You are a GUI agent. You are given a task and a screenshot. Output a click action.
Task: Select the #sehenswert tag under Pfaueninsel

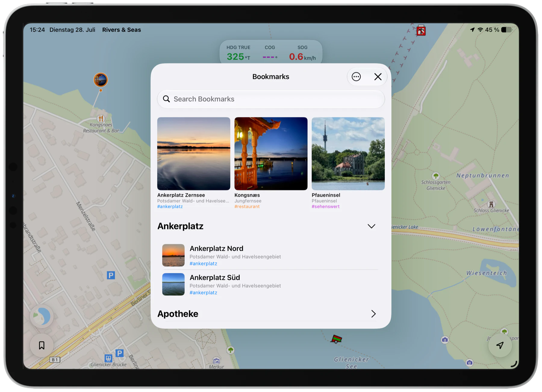click(x=326, y=207)
